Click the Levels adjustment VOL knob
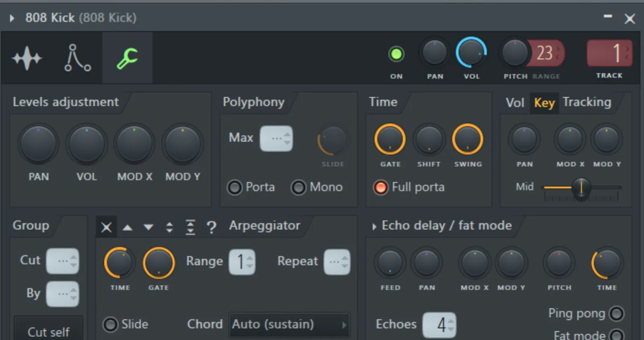The image size is (644, 340). 87,144
